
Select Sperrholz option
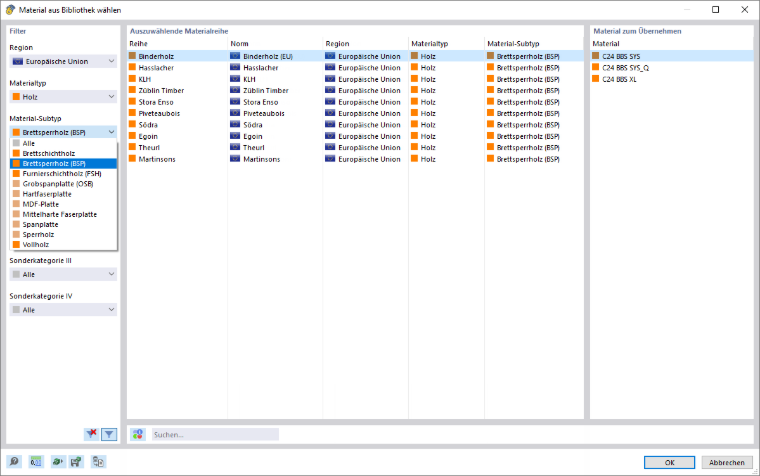[x=63, y=235]
